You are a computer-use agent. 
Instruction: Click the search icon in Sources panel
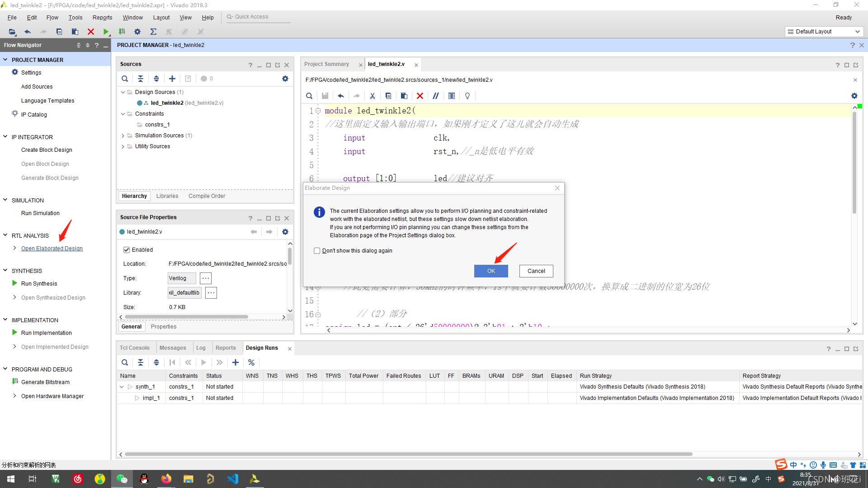[125, 79]
